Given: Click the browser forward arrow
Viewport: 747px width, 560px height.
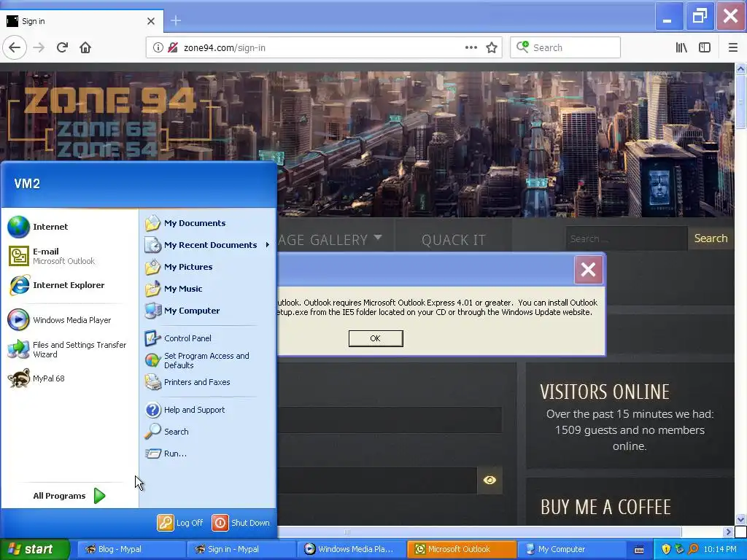Looking at the screenshot, I should pos(39,47).
